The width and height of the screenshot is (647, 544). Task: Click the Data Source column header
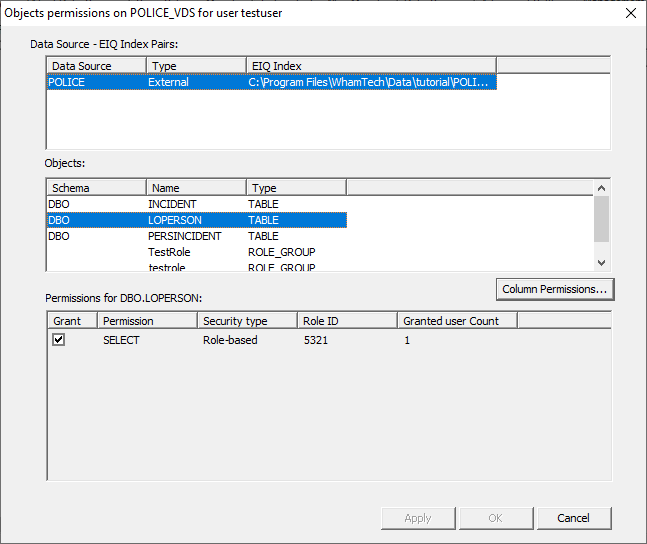tap(96, 66)
